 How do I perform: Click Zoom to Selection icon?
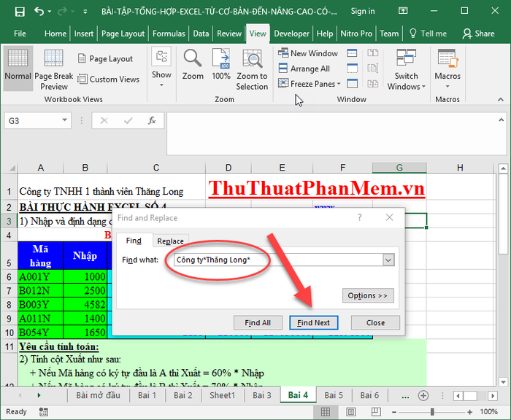pos(252,69)
